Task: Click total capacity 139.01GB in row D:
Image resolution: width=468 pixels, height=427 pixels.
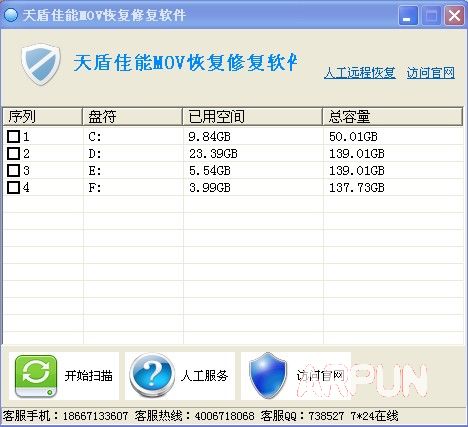Action: click(357, 154)
